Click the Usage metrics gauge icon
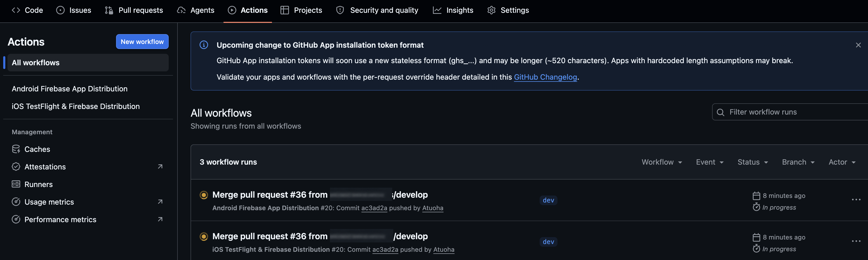The image size is (868, 260). 16,202
